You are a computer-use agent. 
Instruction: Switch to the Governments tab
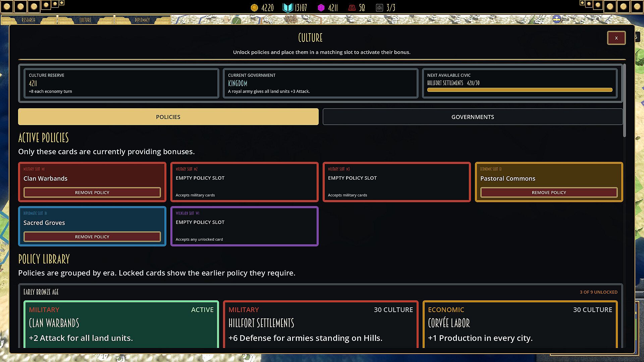pyautogui.click(x=473, y=117)
